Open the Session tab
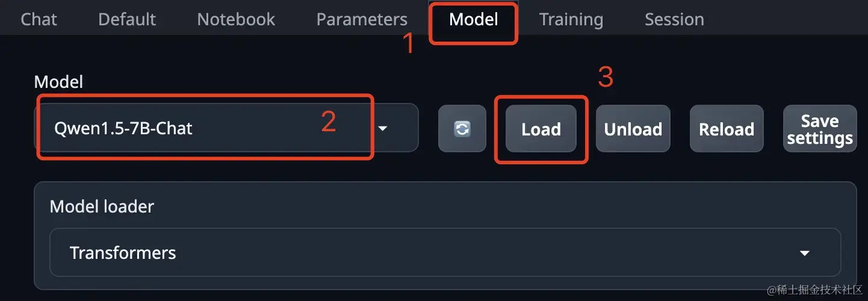 [x=674, y=19]
